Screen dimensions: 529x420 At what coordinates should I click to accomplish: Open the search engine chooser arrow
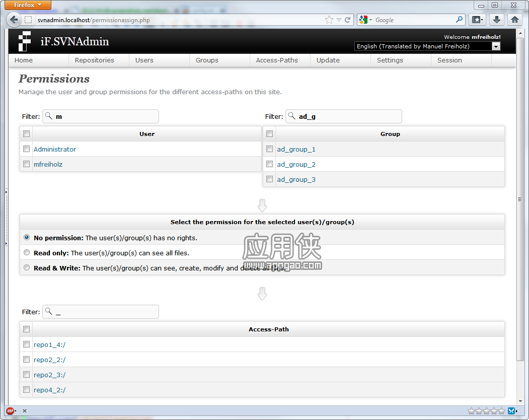[x=371, y=20]
